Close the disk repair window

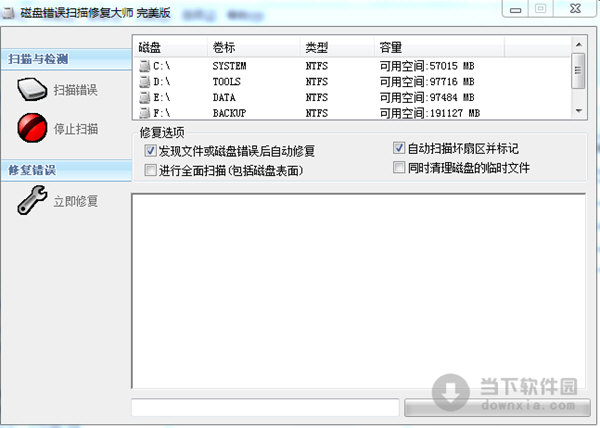coord(575,9)
